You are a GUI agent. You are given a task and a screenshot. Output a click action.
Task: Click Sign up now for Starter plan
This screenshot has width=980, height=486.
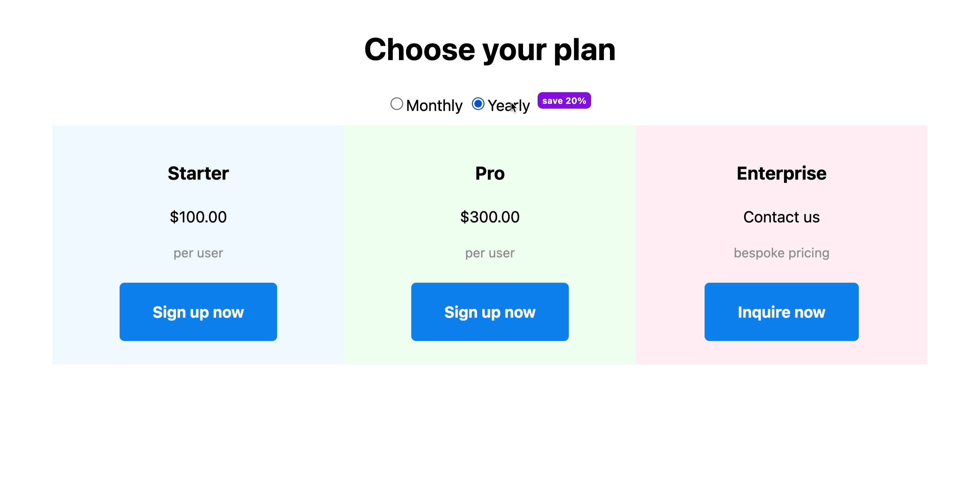pos(198,312)
